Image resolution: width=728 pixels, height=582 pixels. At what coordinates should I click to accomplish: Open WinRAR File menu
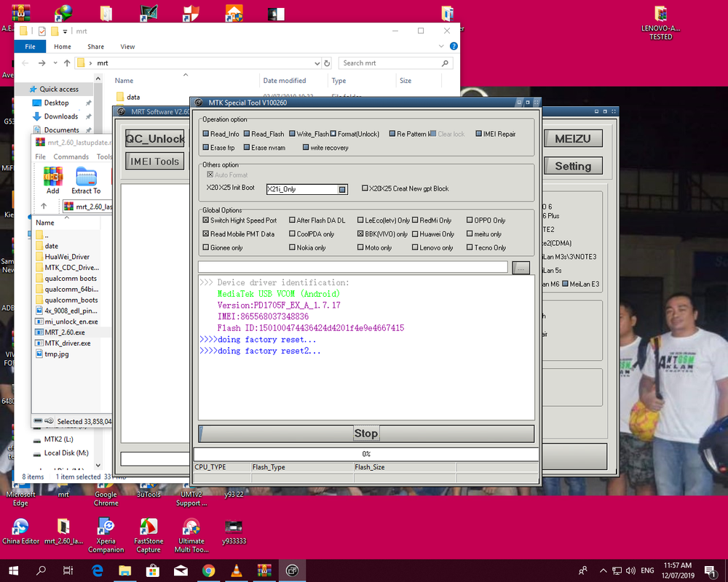tap(40, 157)
